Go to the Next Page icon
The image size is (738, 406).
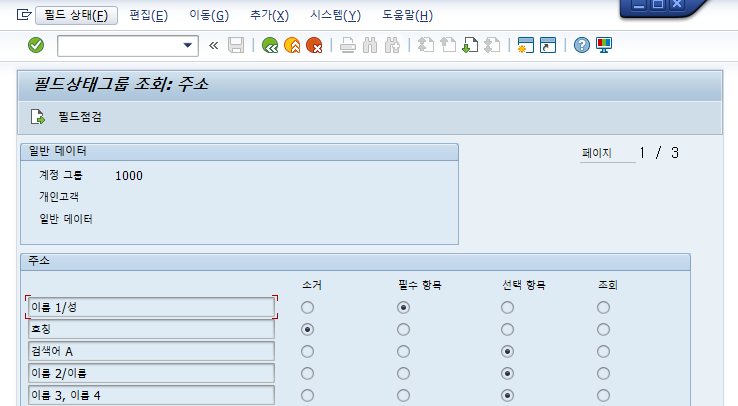coord(470,46)
